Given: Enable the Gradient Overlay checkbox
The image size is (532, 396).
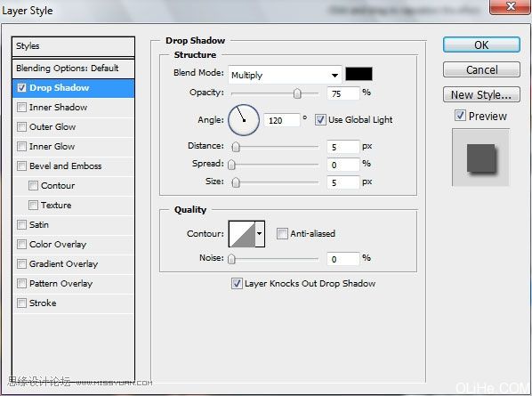Looking at the screenshot, I should click(21, 264).
